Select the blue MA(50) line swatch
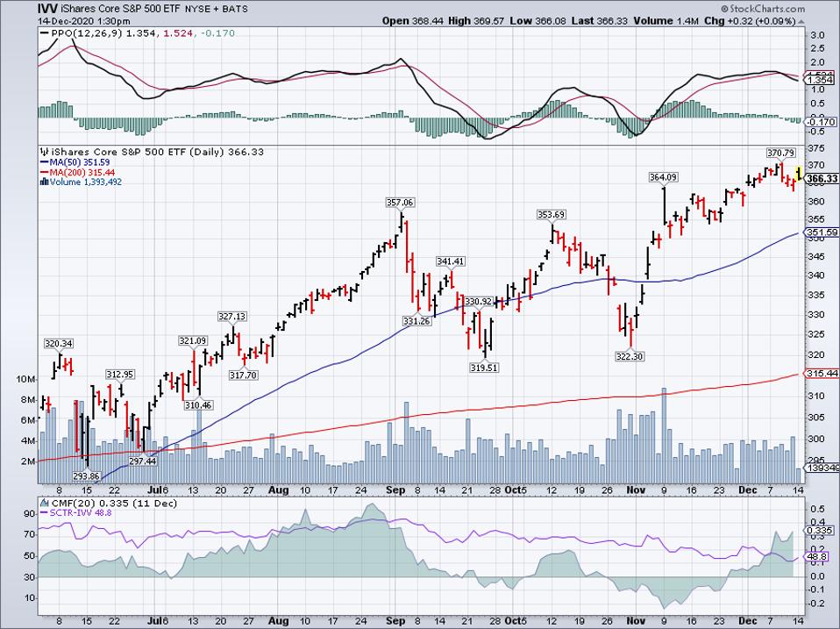The height and width of the screenshot is (629, 840). click(45, 162)
